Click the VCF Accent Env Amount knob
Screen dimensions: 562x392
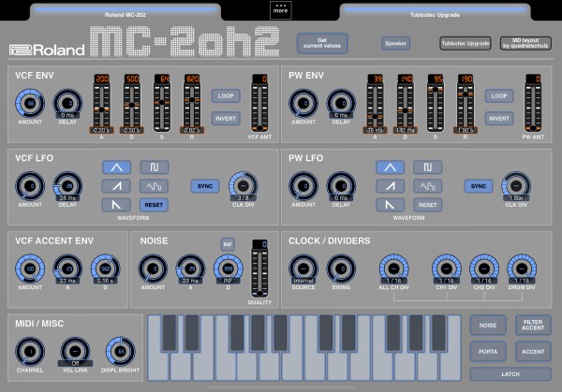point(30,269)
